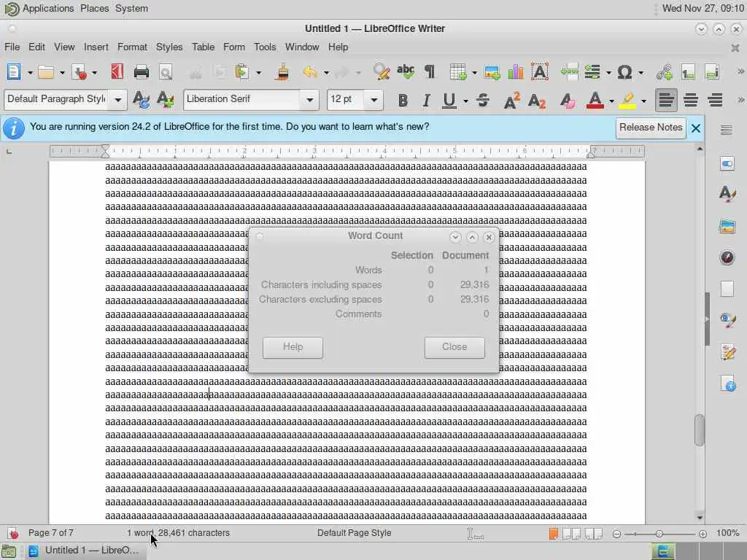Toggle Strikethrough formatting

(482, 101)
